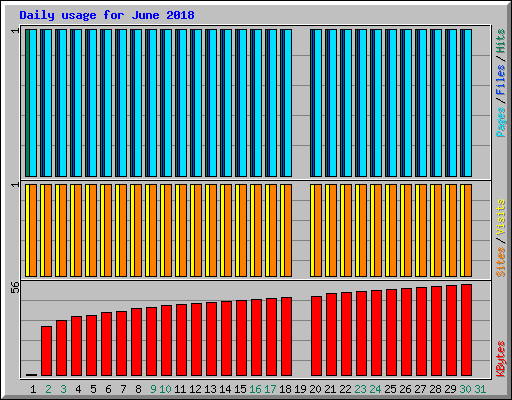Click day label 8 on the x-axis
The width and height of the screenshot is (512, 400).
pos(138,389)
